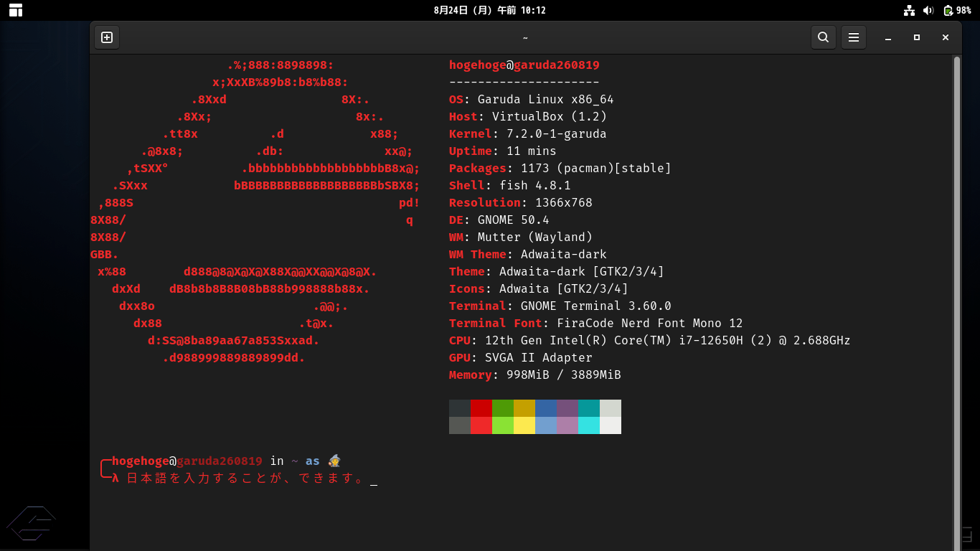Click the pink-lavender color block
980x551 pixels.
click(x=567, y=425)
